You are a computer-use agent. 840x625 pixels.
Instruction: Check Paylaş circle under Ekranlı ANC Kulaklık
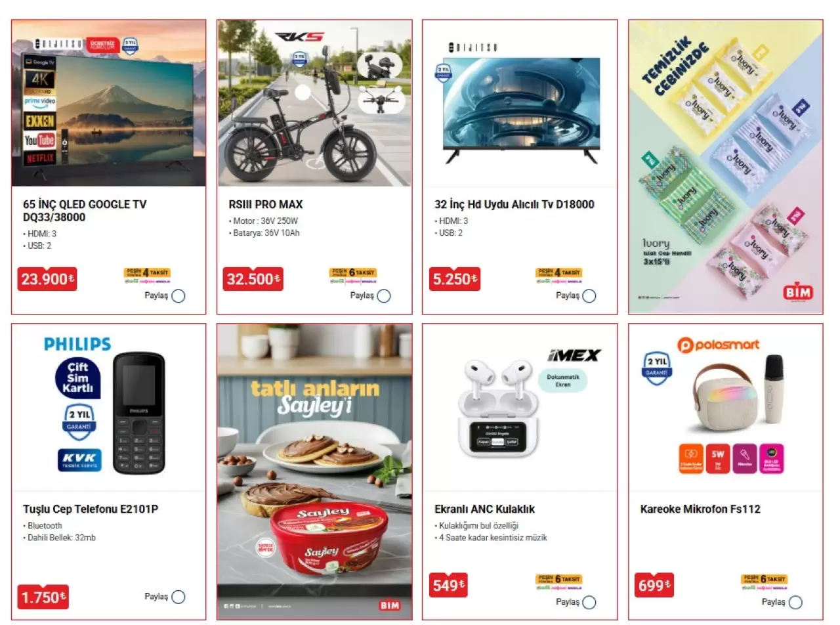click(x=589, y=602)
